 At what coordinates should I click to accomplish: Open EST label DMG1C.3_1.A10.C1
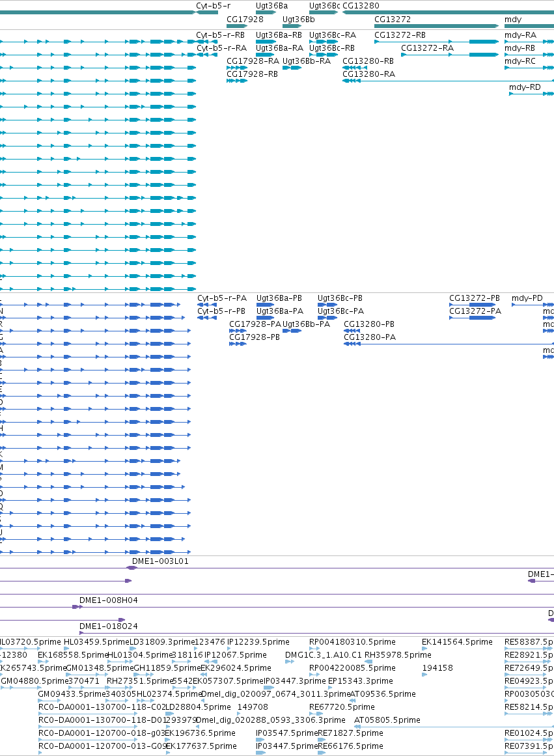click(323, 655)
